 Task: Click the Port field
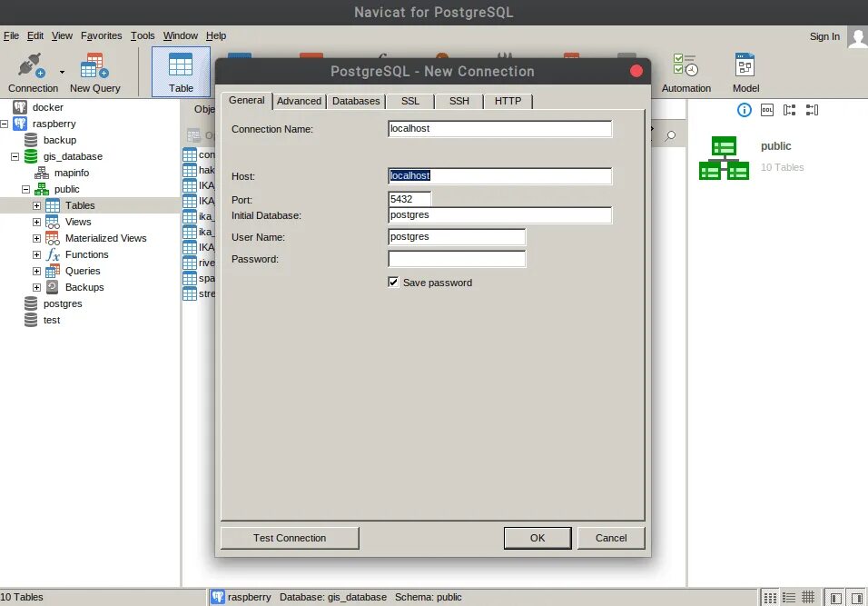tap(409, 199)
